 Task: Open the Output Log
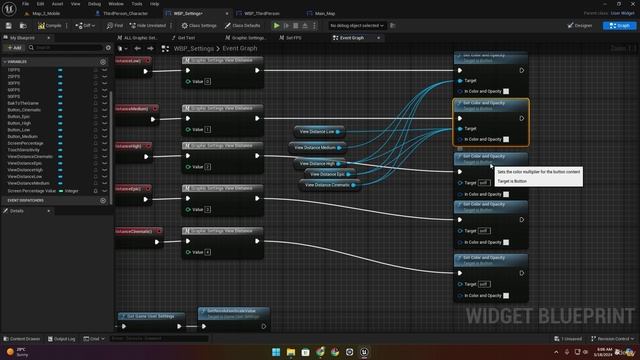pos(62,339)
